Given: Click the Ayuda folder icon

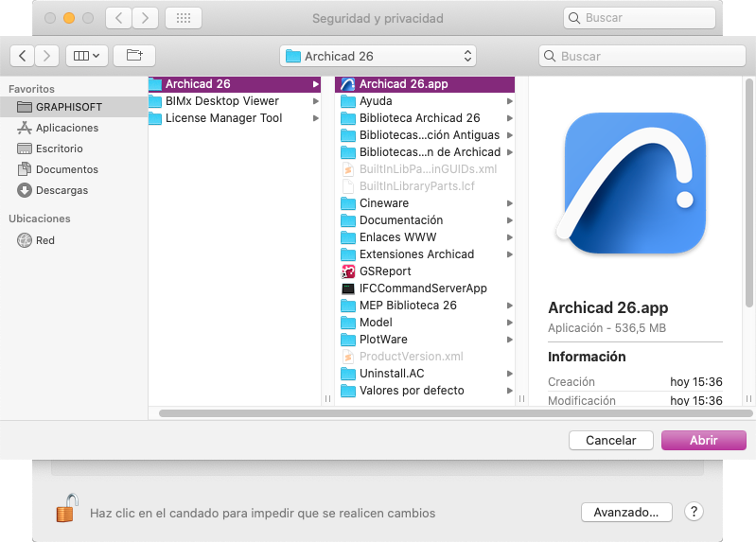Looking at the screenshot, I should point(348,101).
